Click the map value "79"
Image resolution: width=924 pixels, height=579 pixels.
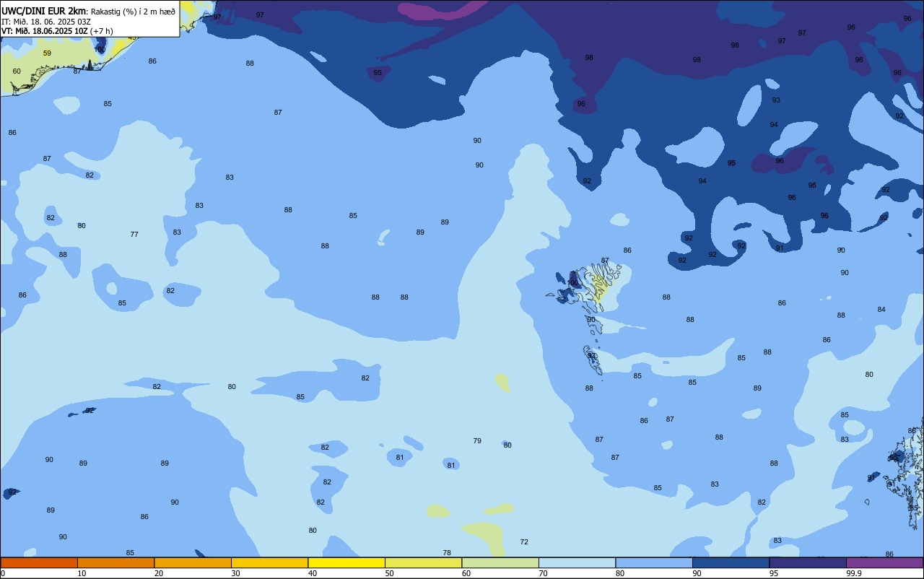[477, 440]
